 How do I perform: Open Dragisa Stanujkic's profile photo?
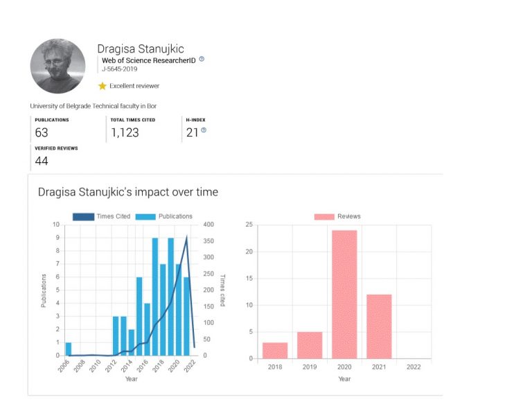coord(57,66)
